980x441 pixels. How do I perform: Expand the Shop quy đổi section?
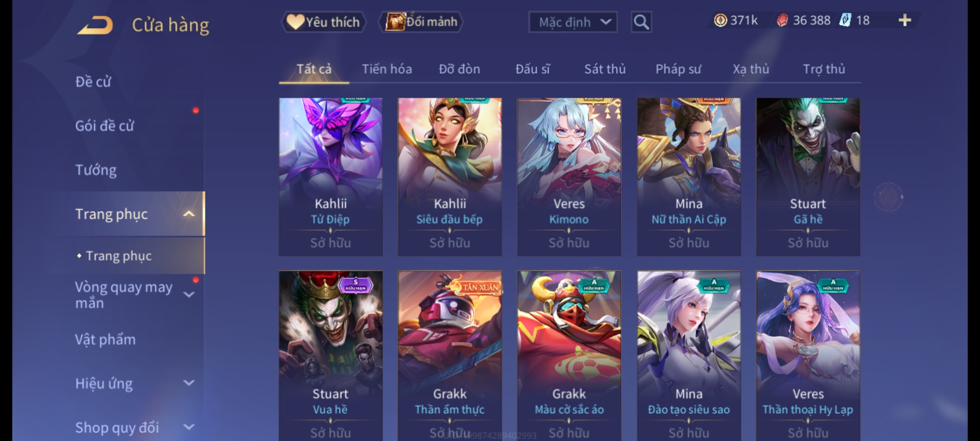point(189,427)
